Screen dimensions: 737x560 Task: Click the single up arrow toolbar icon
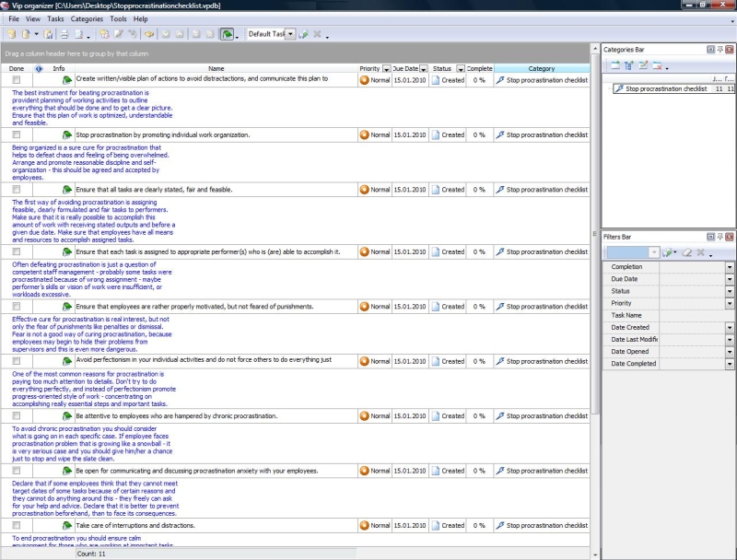pos(180,34)
